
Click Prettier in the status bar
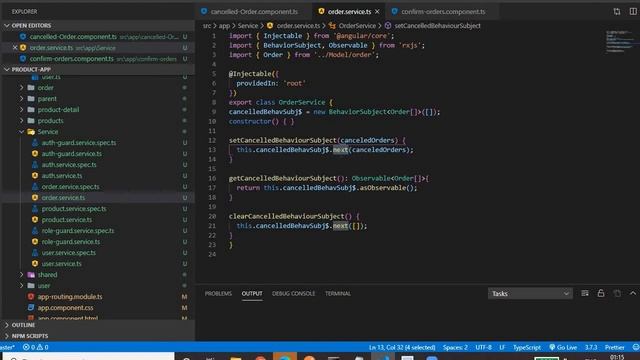click(614, 347)
